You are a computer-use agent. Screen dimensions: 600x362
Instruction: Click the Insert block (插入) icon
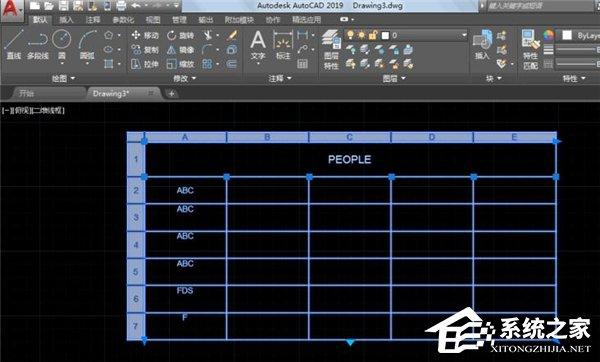(482, 45)
